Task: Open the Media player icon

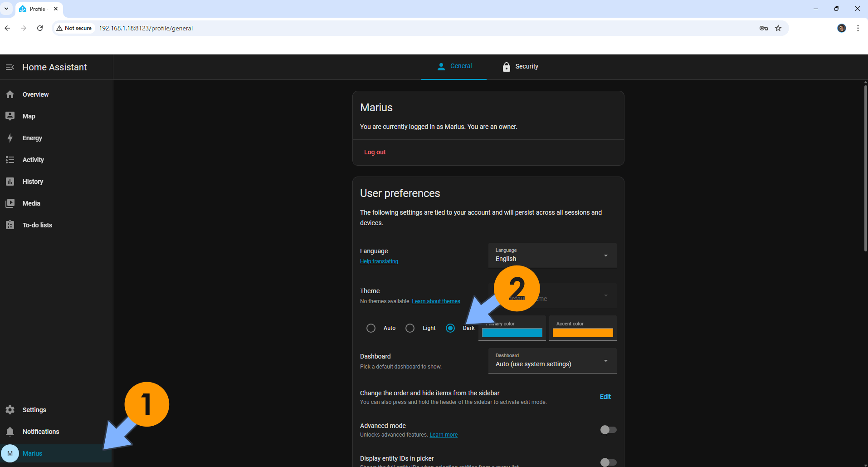Action: point(10,203)
